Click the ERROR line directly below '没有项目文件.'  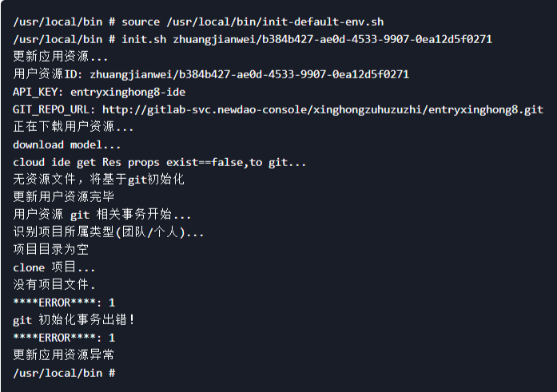(x=64, y=303)
